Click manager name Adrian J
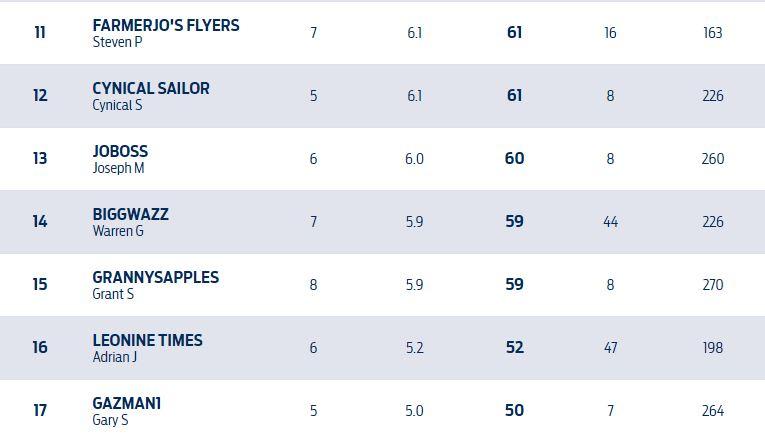The height and width of the screenshot is (440, 765). [x=114, y=357]
